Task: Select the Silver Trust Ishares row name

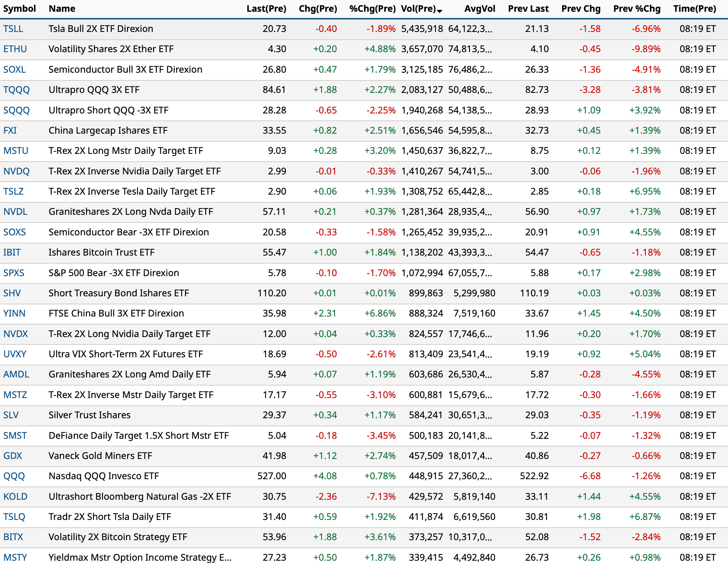Action: [x=90, y=415]
